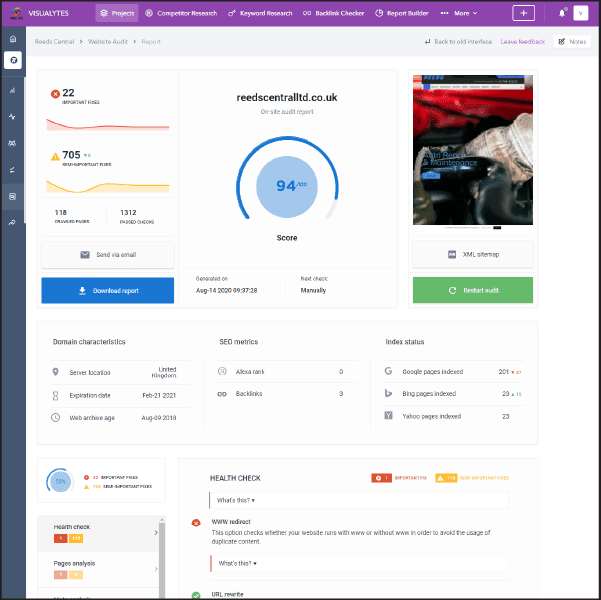This screenshot has height=600, width=601.
Task: Open the competitors people sidebar icon
Action: [x=13, y=143]
